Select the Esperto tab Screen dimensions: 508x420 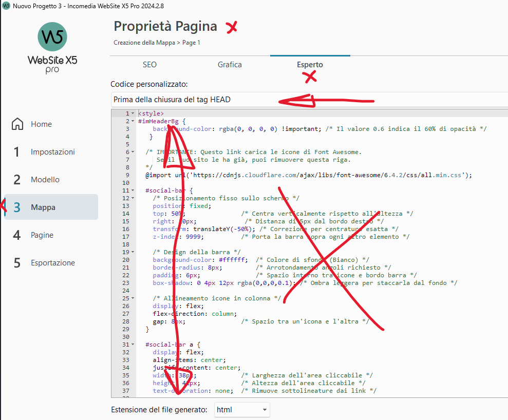pyautogui.click(x=310, y=65)
